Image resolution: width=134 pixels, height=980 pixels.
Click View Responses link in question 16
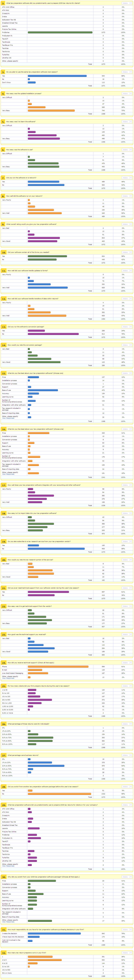coord(8,474)
